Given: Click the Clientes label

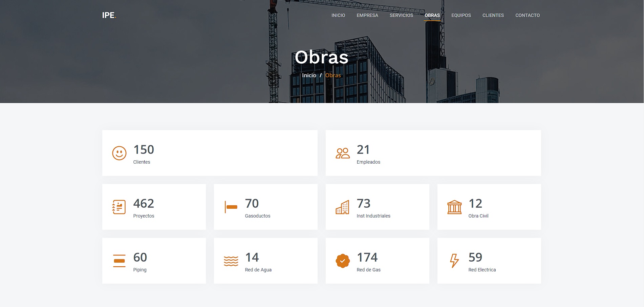Looking at the screenshot, I should [x=142, y=162].
